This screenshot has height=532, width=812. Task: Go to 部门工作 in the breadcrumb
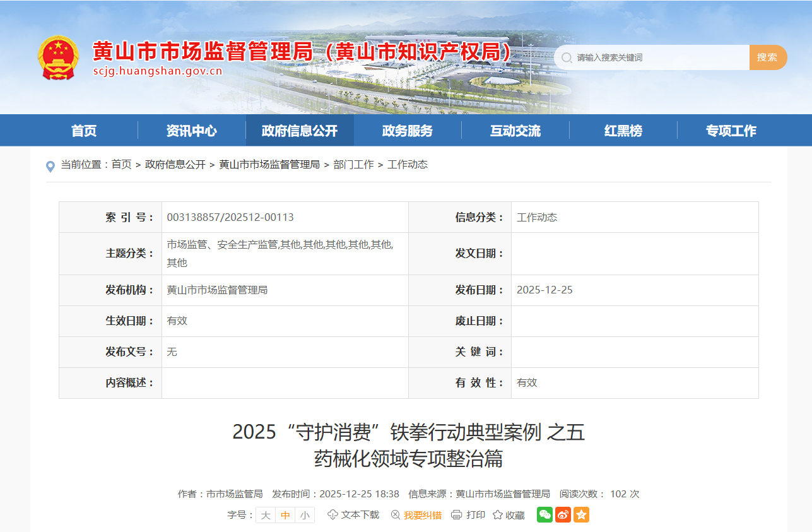tap(353, 165)
